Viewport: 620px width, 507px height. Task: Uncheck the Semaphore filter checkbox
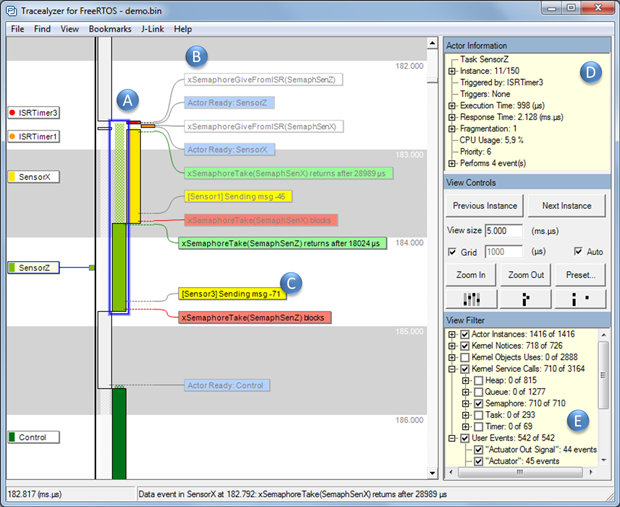tap(478, 403)
